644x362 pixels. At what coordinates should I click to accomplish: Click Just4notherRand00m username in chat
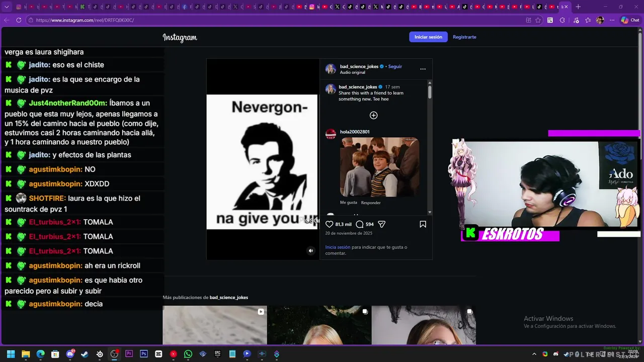click(68, 103)
